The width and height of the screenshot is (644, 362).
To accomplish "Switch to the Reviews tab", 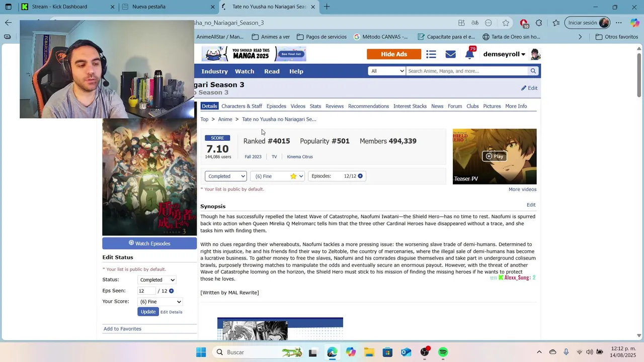I will (335, 106).
